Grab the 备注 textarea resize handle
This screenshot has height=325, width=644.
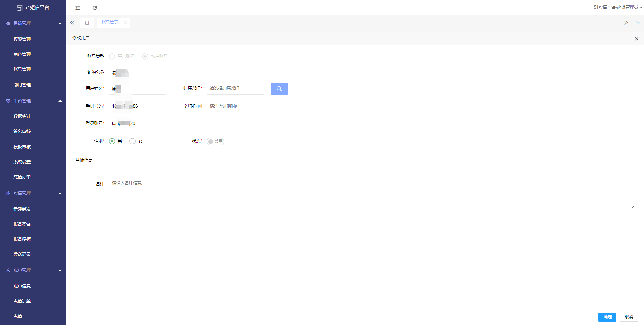[633, 207]
